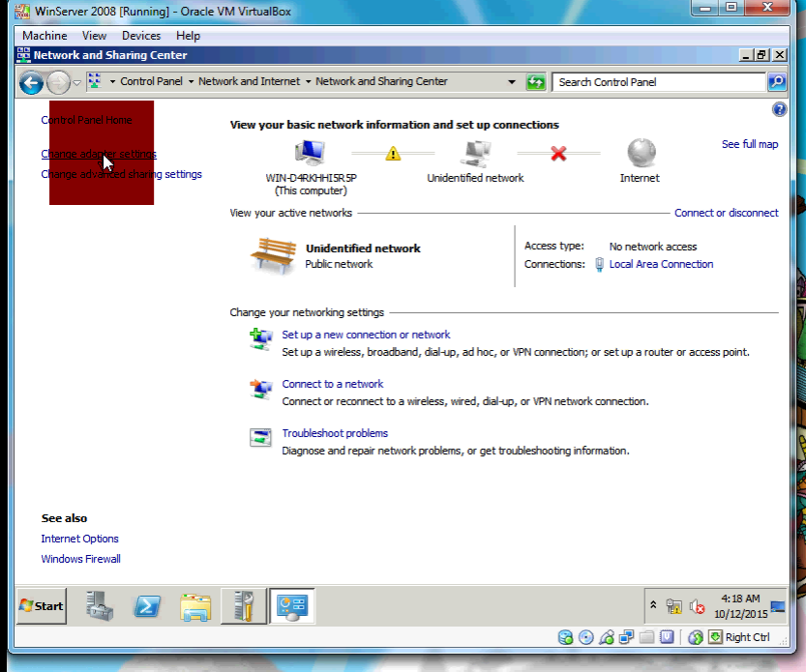Open See full map link

click(750, 144)
